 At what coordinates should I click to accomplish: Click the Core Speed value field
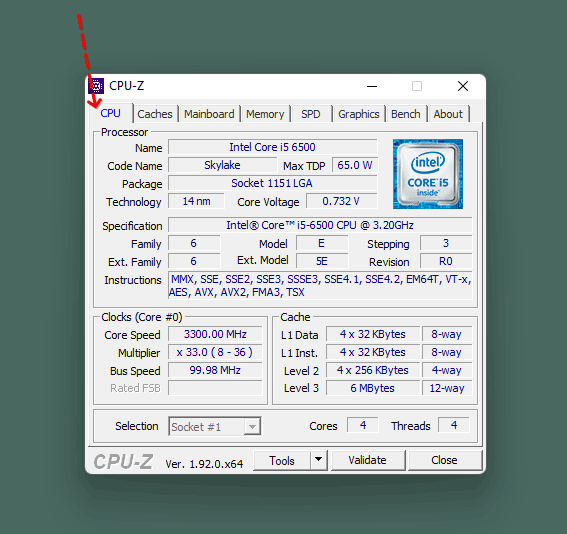click(215, 334)
